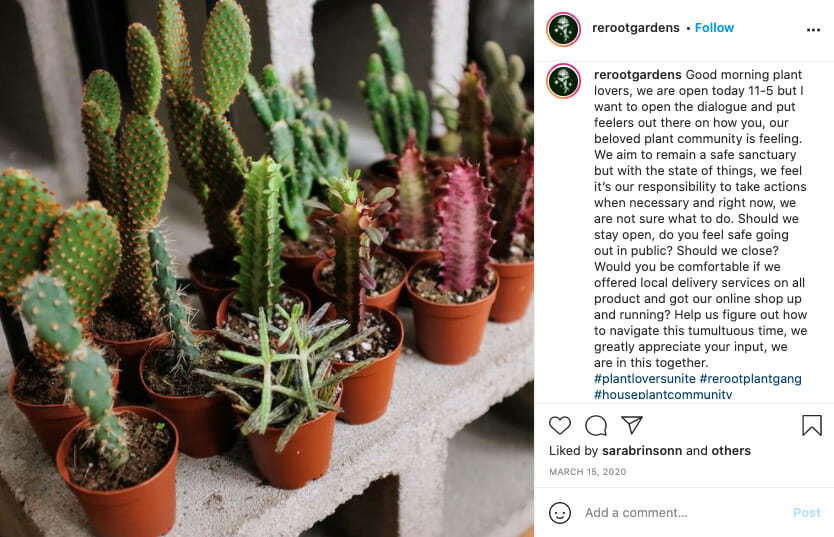This screenshot has width=834, height=537.
Task: Open the #plantloversunite hashtag
Action: 645,379
